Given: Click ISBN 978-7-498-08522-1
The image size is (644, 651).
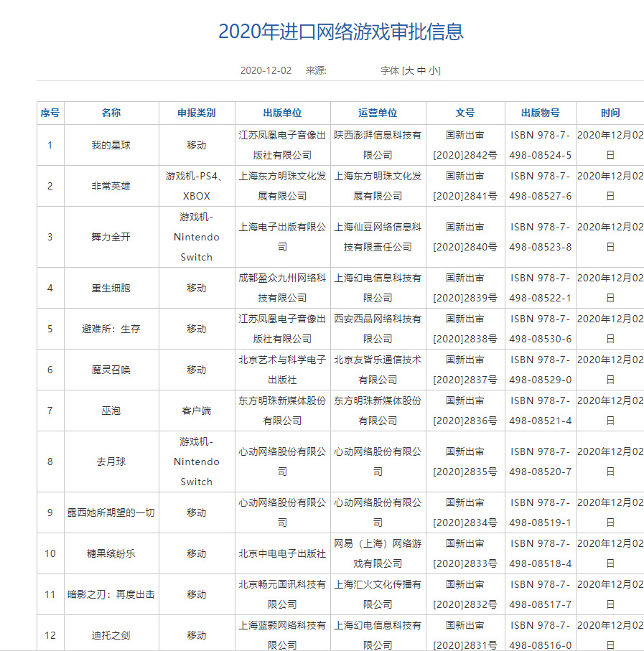Looking at the screenshot, I should click(541, 288).
